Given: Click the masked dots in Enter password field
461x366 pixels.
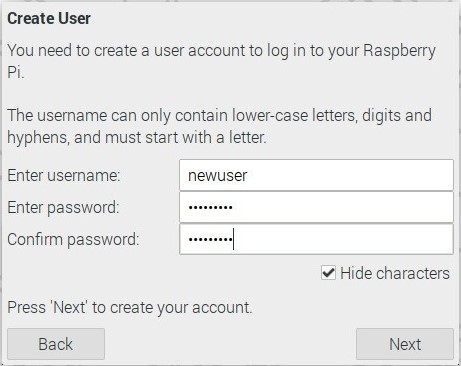Looking at the screenshot, I should pos(210,207).
